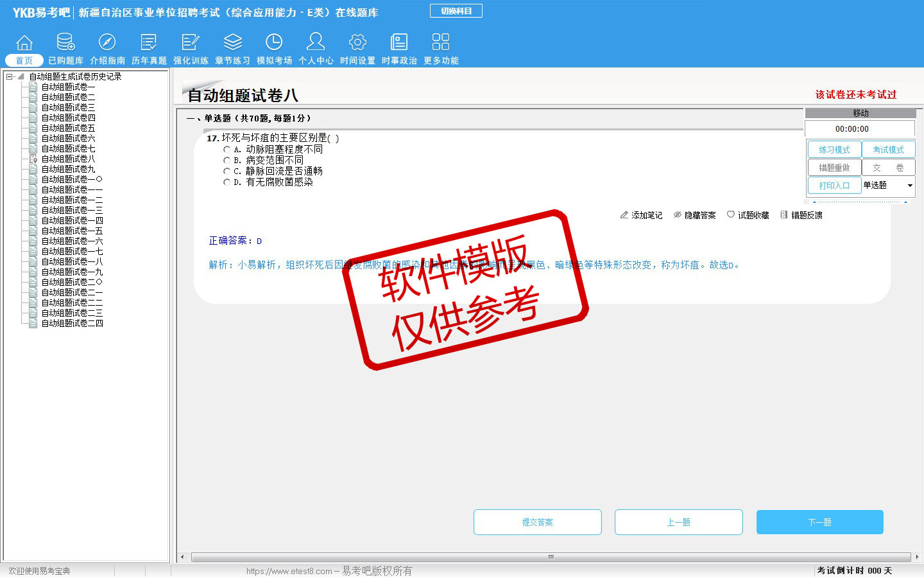Switch to 练习模式 tab
The image size is (924, 578).
click(x=834, y=150)
